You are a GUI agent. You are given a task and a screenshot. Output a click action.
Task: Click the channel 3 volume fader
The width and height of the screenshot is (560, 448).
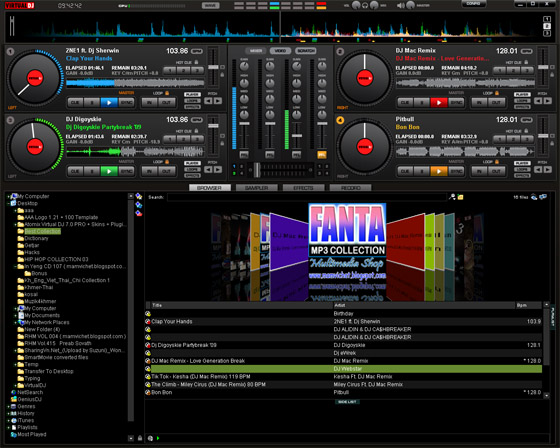point(296,136)
